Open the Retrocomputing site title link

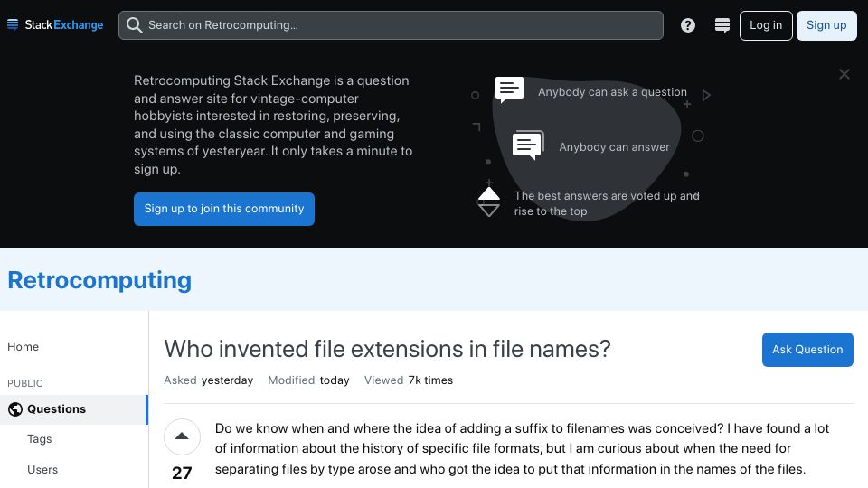[99, 280]
